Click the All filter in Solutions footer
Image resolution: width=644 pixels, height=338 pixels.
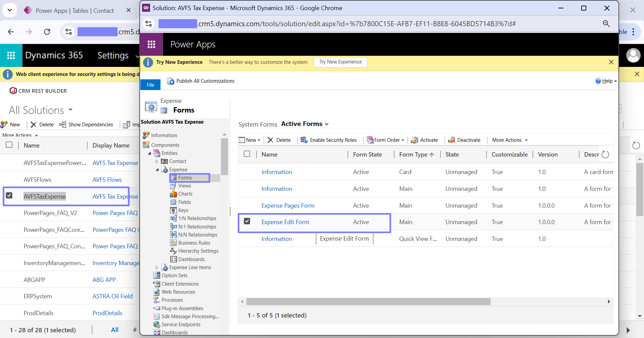click(x=114, y=330)
